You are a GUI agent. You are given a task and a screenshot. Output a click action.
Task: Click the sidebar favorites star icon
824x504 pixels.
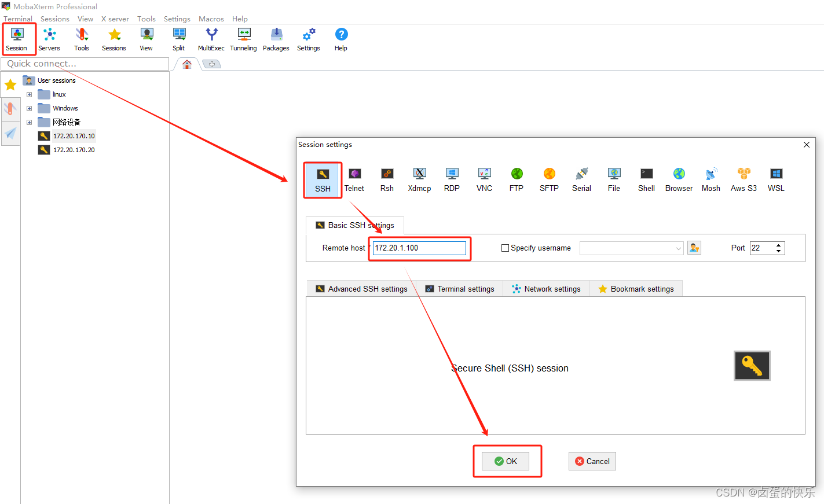(x=10, y=85)
